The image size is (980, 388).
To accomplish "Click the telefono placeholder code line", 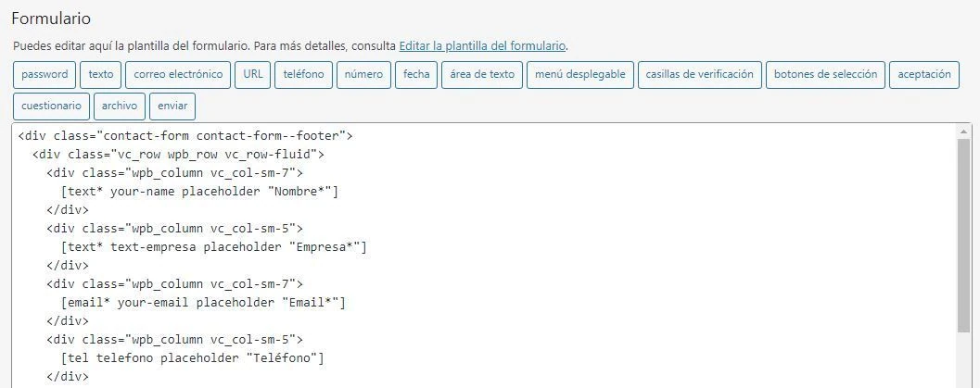I will click(192, 358).
